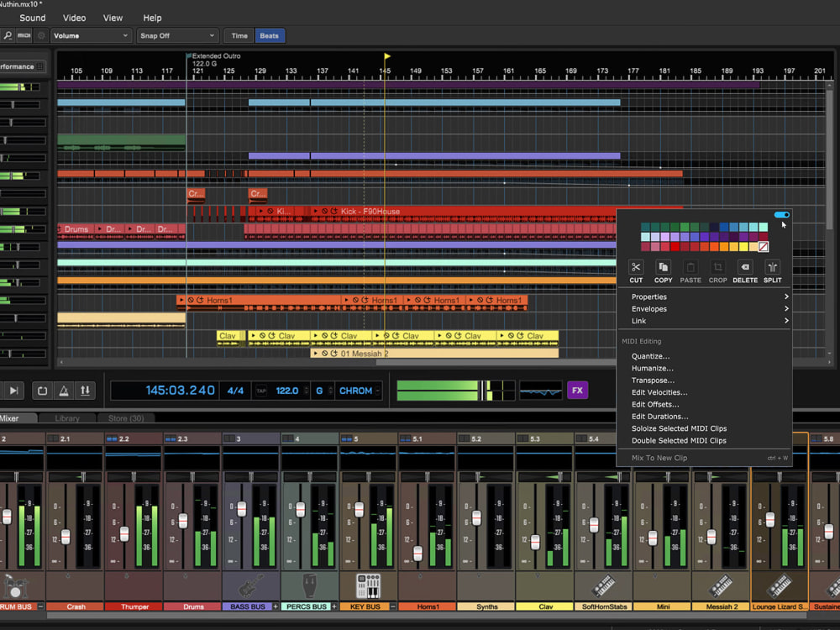The width and height of the screenshot is (840, 630).
Task: Toggle channel 2.1 display indicator
Action: pyautogui.click(x=53, y=438)
